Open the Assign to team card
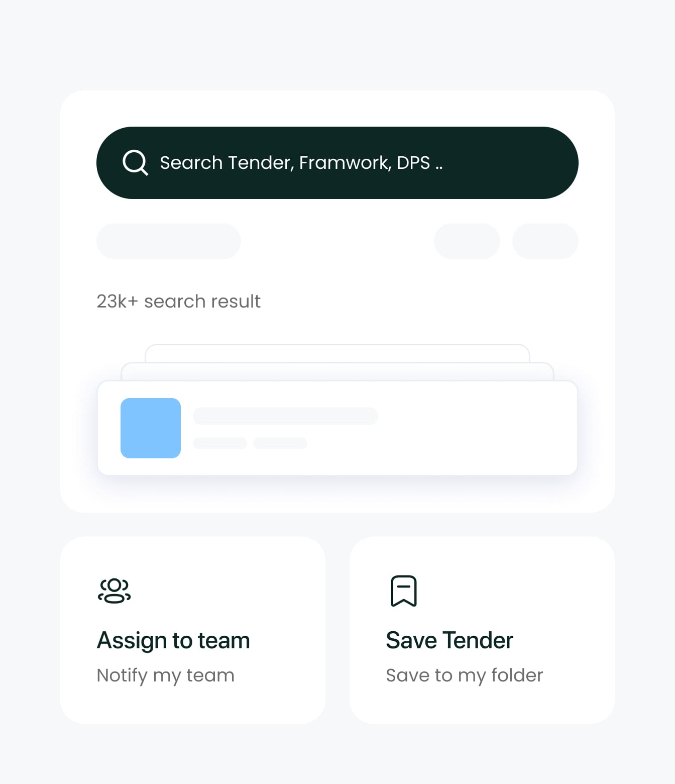This screenshot has width=675, height=784. pyautogui.click(x=193, y=630)
